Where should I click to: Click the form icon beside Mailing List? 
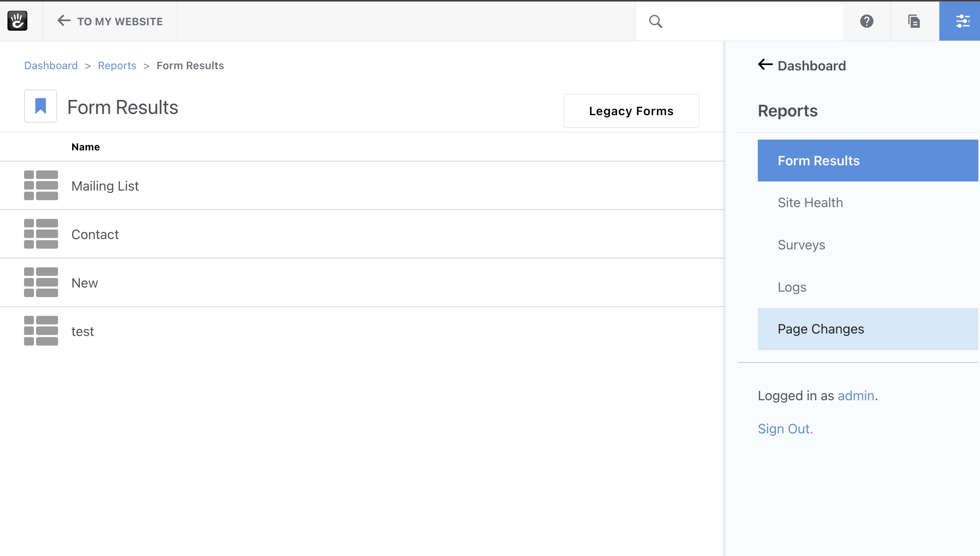coord(41,186)
